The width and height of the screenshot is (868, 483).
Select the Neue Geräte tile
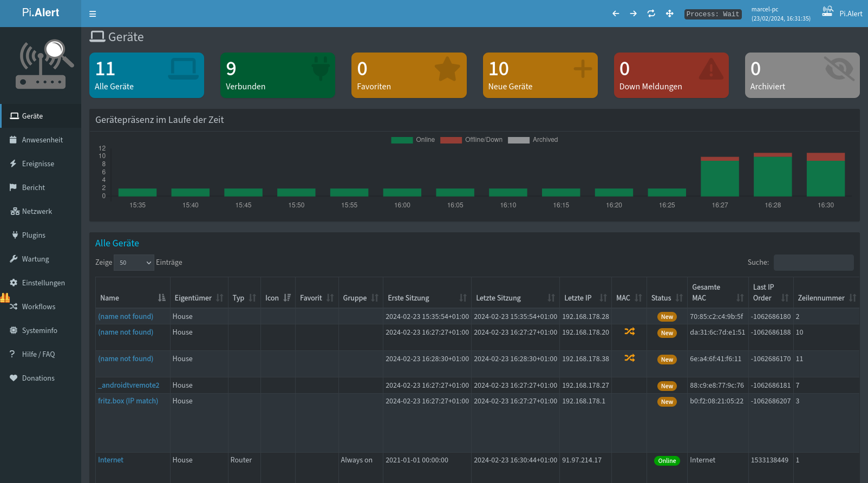point(540,75)
